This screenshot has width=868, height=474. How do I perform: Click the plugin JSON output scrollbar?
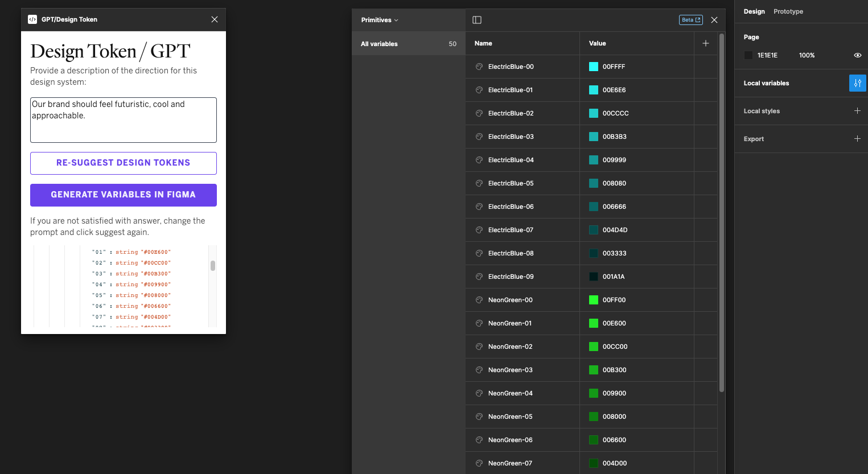tap(213, 266)
